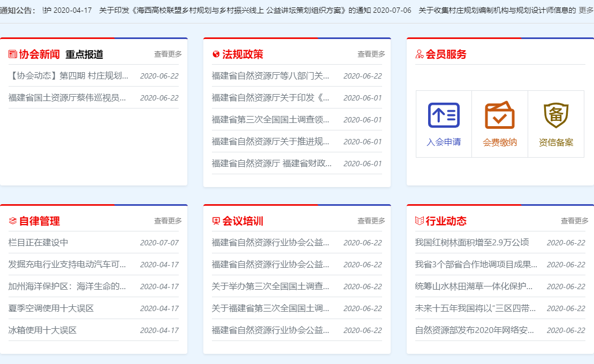Click the globe icon beside 法规政策
The height and width of the screenshot is (364, 594).
tap(216, 54)
